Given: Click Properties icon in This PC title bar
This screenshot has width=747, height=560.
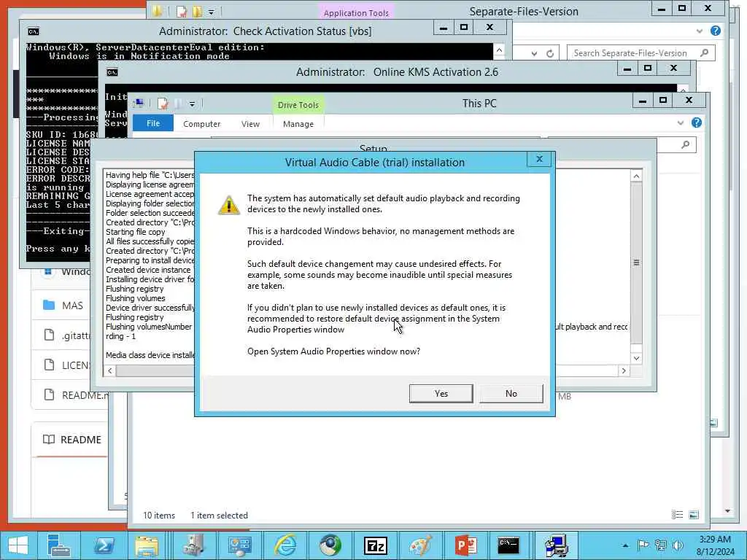Looking at the screenshot, I should coord(163,104).
